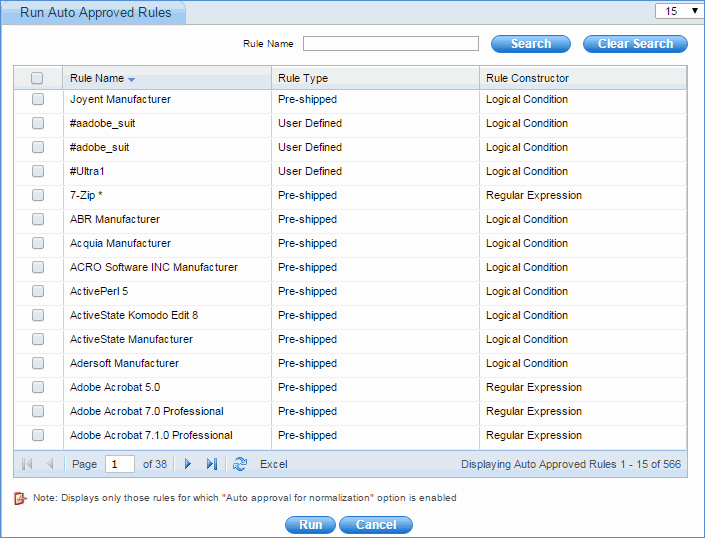Select the Run Auto Approved Rules tab

pos(95,13)
